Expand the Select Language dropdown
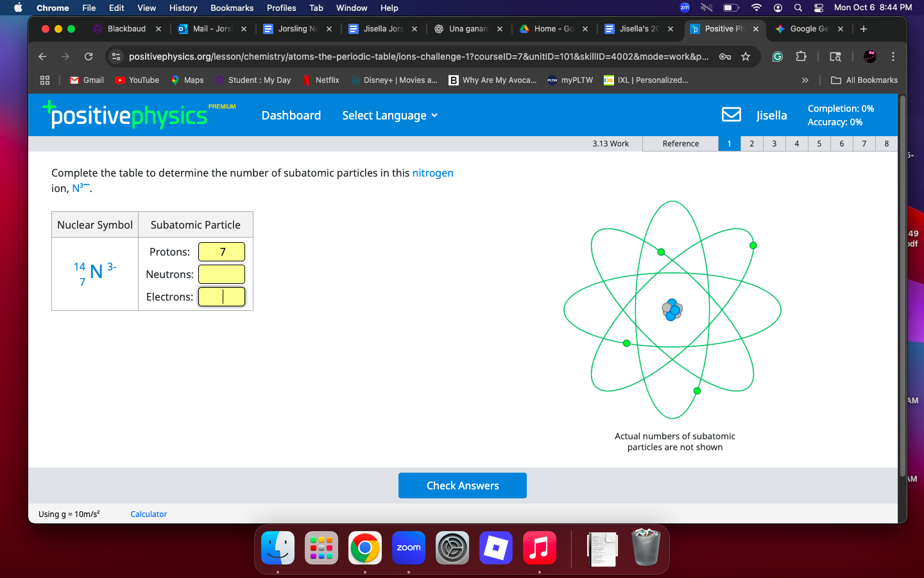Viewport: 924px width, 578px height. tap(389, 116)
